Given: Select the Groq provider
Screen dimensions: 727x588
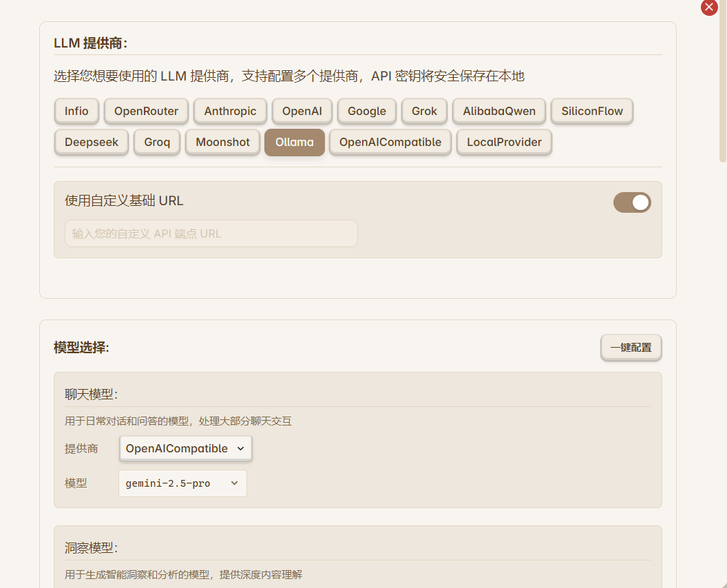Looking at the screenshot, I should (x=157, y=143).
